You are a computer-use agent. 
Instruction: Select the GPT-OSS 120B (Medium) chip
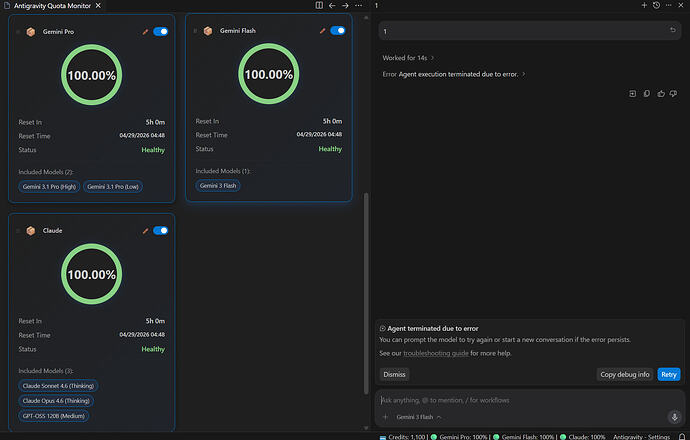(x=54, y=416)
